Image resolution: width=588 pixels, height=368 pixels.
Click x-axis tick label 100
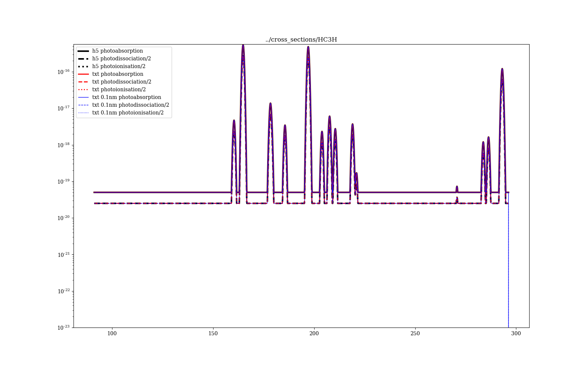tap(112, 333)
